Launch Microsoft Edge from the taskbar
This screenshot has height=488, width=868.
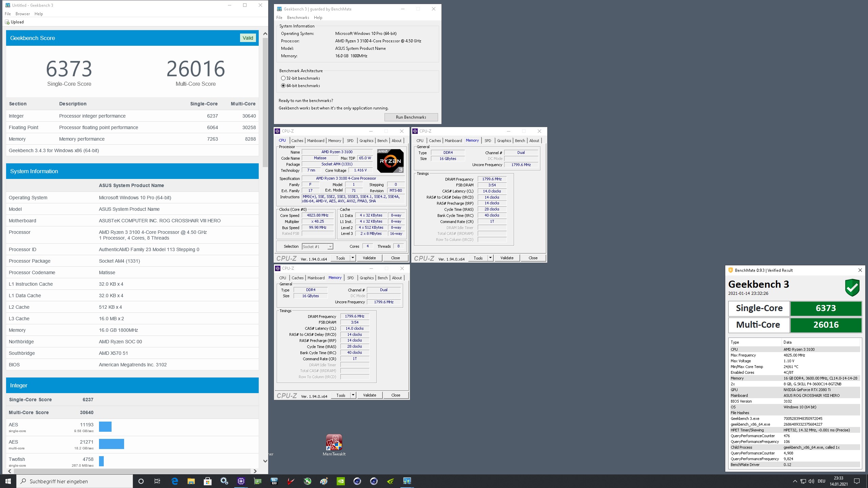175,481
